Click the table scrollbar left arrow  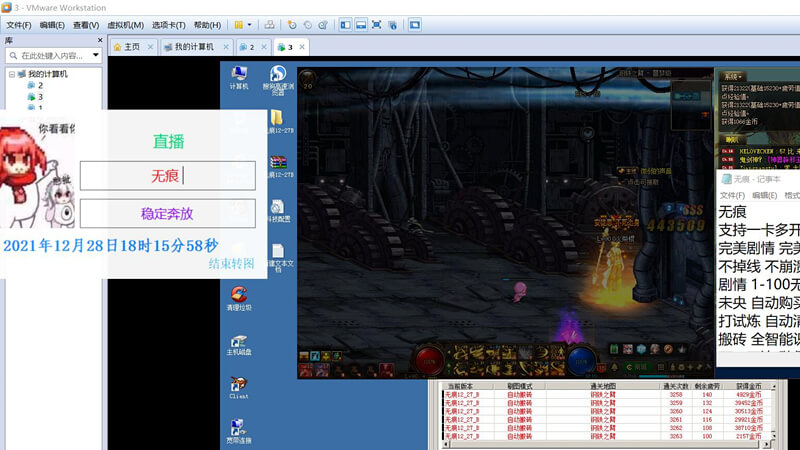[x=446, y=444]
